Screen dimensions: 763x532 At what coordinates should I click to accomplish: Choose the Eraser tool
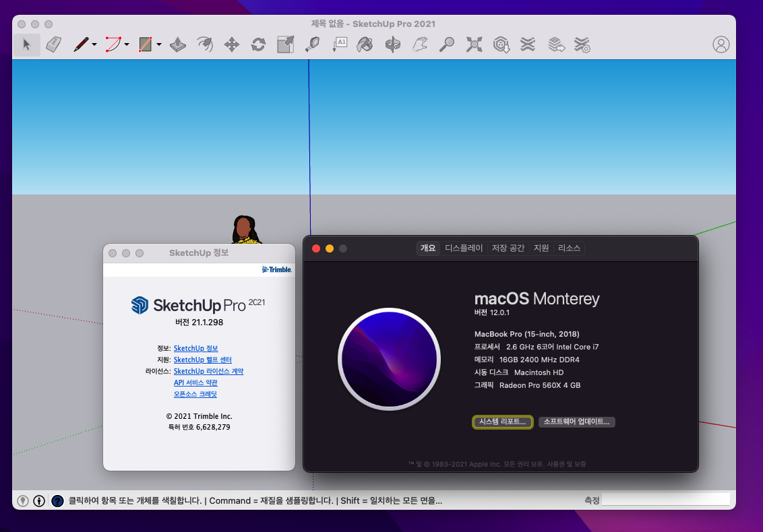tap(53, 44)
